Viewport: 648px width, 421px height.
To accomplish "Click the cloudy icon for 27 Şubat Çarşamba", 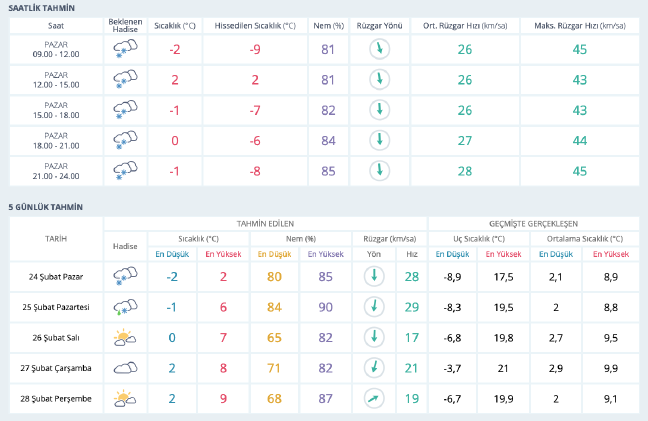I will coord(125,368).
